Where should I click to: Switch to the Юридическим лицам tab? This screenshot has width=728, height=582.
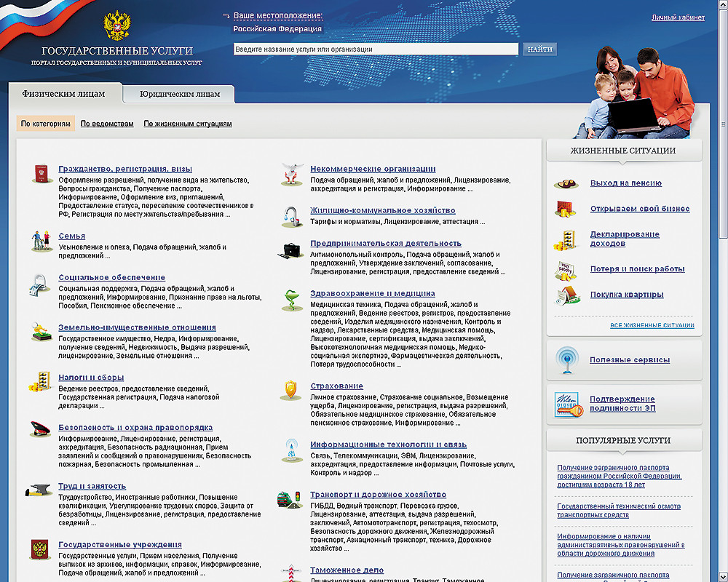click(x=180, y=94)
